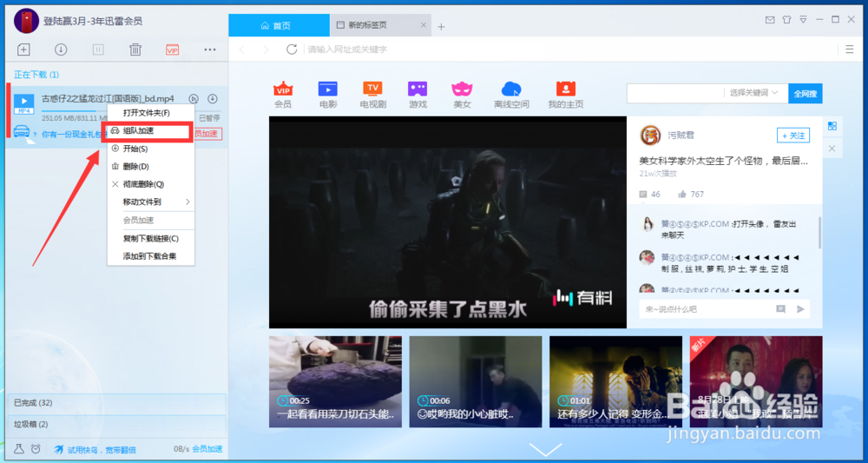The height and width of the screenshot is (463, 868).
Task: Click the main video player 偷偷采集了点黑水
Action: pyautogui.click(x=448, y=222)
